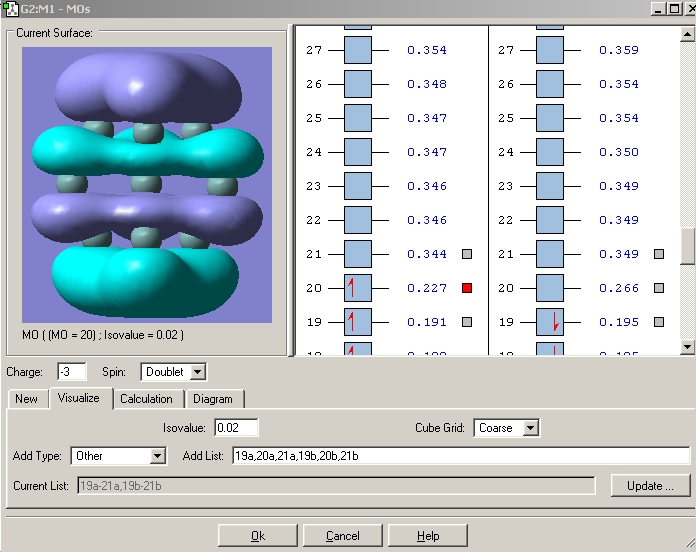Select alpha orbital 20 box with up arrow
The width and height of the screenshot is (696, 552).
(358, 288)
